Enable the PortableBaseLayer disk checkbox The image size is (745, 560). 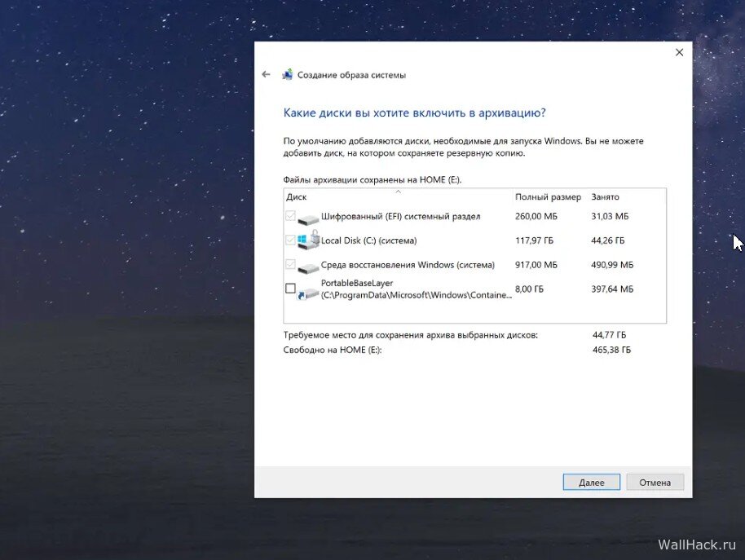[x=290, y=289]
